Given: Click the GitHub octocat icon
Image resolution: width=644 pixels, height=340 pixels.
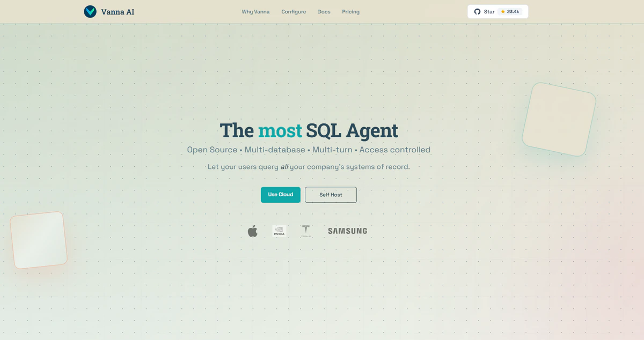Looking at the screenshot, I should (477, 11).
